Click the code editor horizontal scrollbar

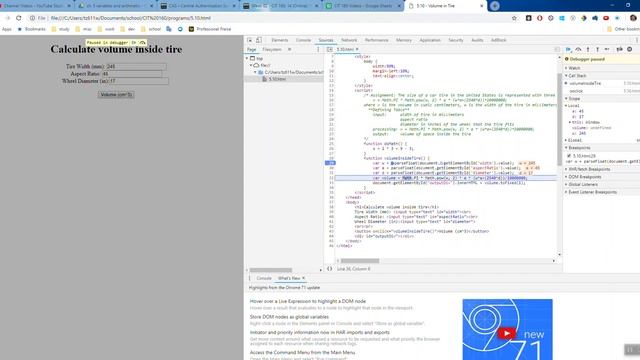pos(360,260)
